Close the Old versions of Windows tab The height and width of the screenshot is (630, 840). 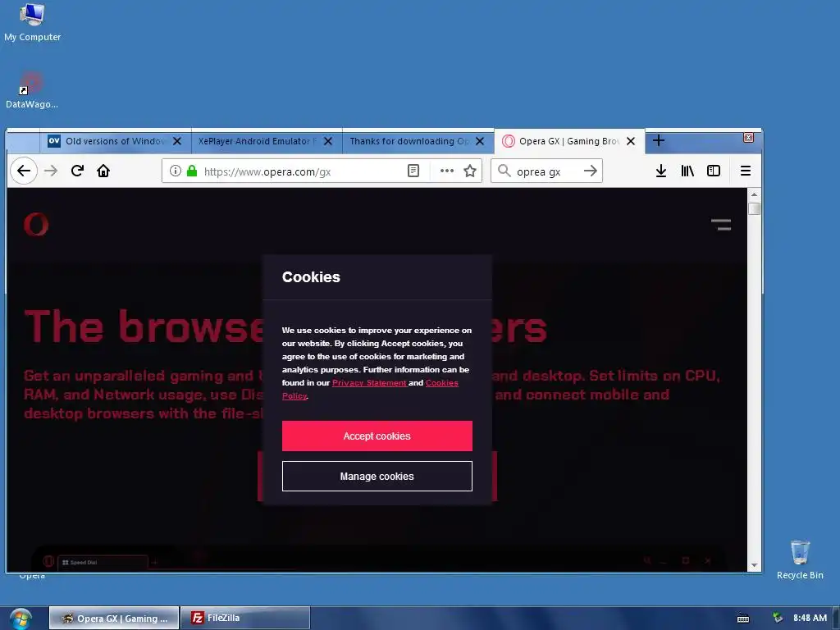point(177,141)
